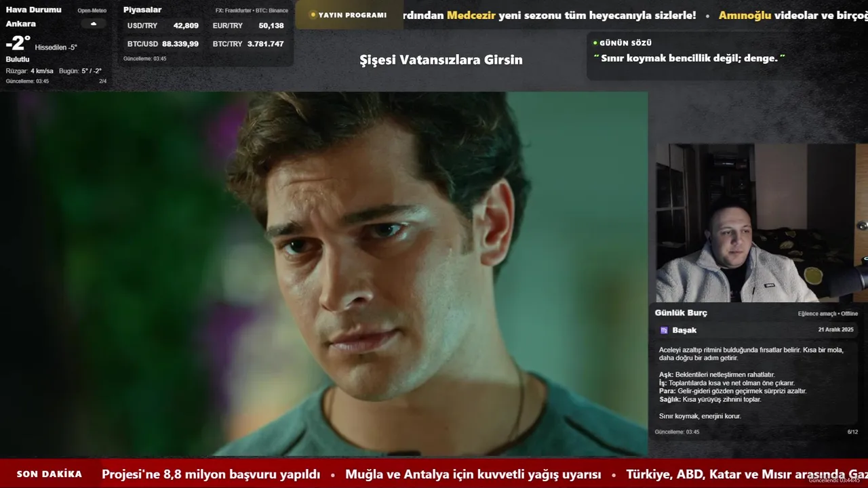Viewport: 868px width, 488px height.
Task: Click the horoscope line starting Aceleyi azaltıp
Action: (751, 354)
